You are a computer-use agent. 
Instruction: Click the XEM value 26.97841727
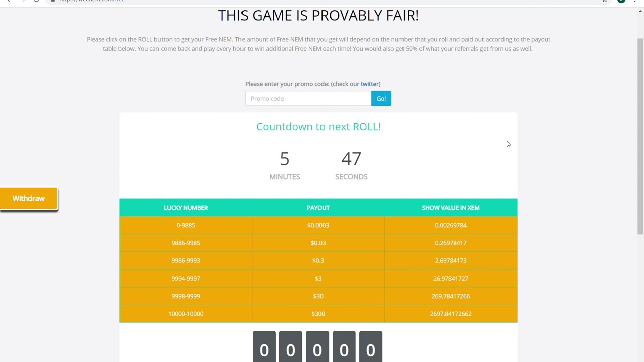(x=451, y=278)
